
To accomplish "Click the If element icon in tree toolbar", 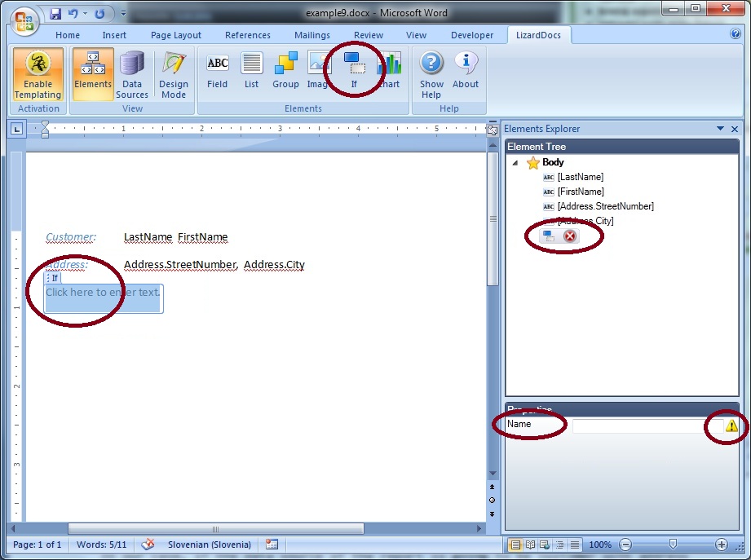I will (549, 236).
